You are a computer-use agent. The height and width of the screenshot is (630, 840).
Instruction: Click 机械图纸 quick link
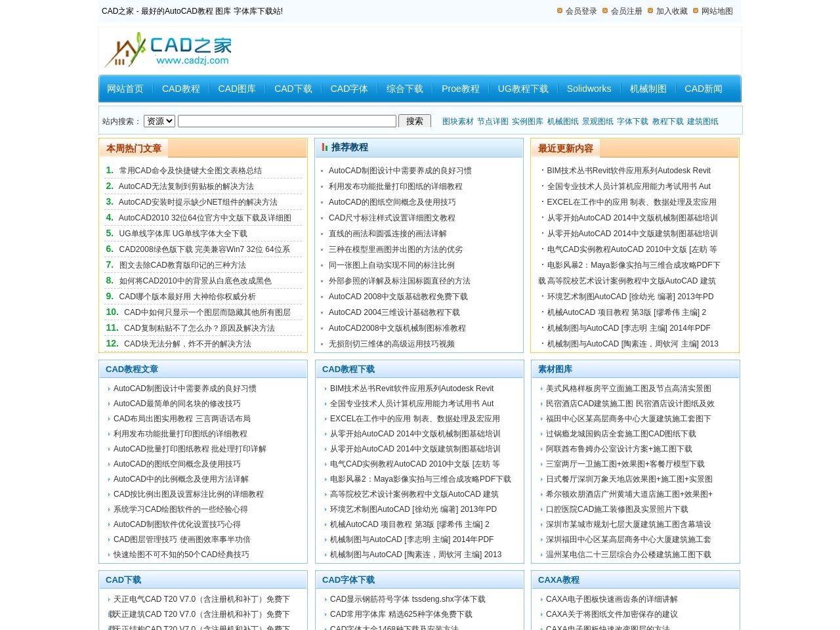[x=563, y=121]
